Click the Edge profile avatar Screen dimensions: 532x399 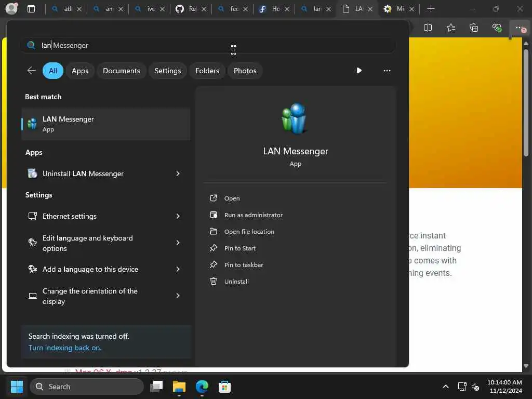[12, 8]
